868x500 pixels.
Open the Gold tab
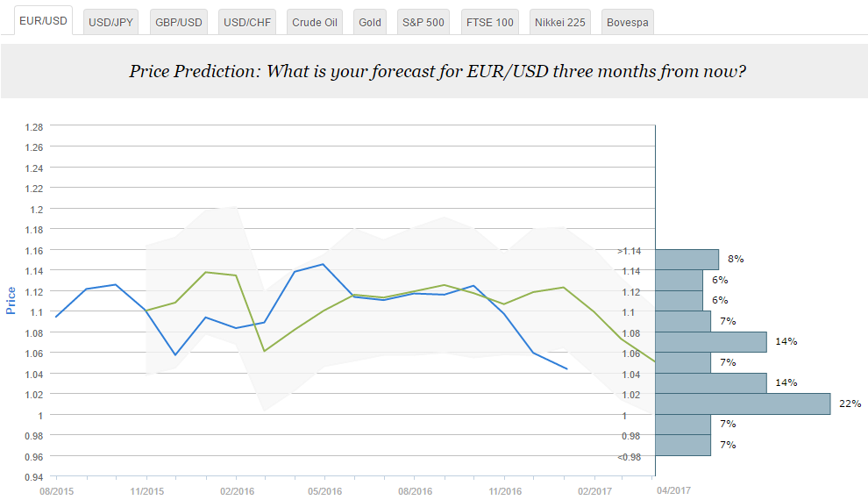tap(370, 22)
